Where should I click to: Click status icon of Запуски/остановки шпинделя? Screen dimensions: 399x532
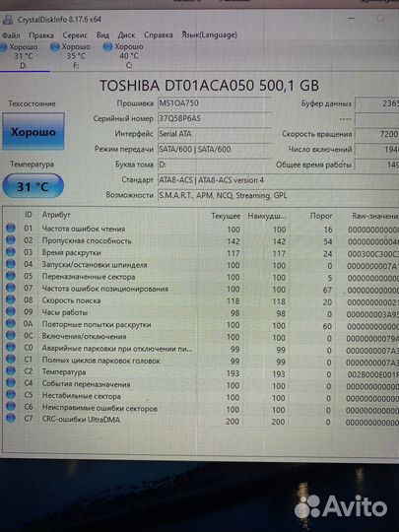click(11, 264)
